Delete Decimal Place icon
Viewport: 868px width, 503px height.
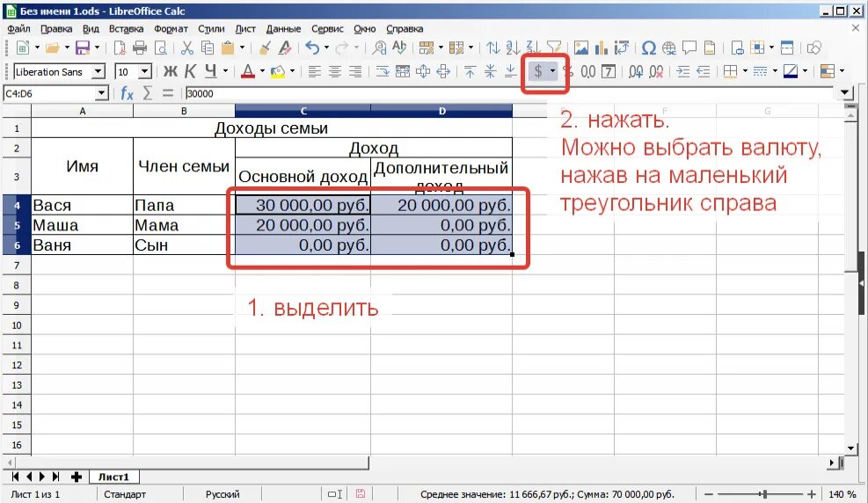point(656,71)
